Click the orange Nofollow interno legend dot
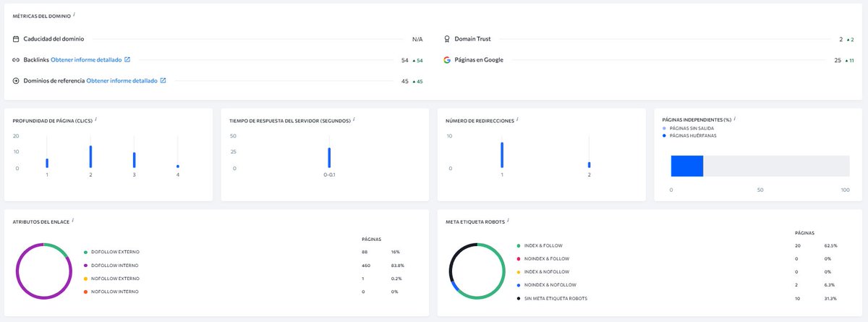Image resolution: width=868 pixels, height=322 pixels. coord(86,292)
